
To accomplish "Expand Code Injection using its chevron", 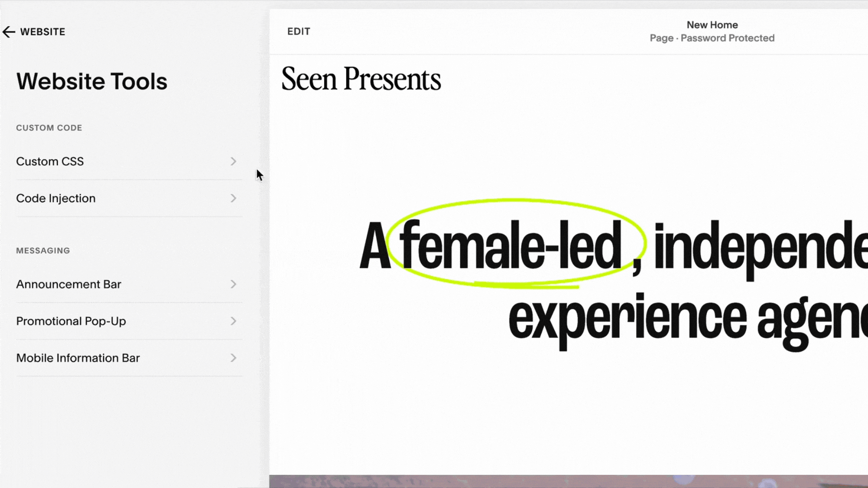I will [233, 198].
